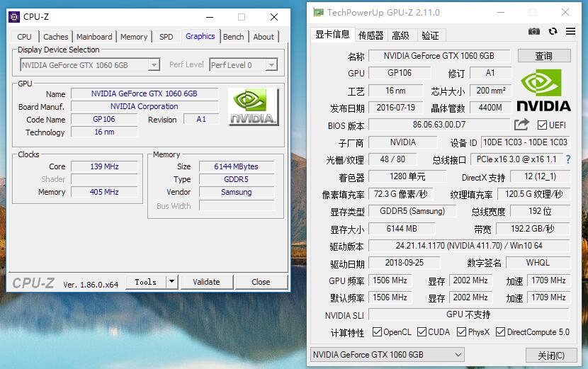Switch to the SPD tab
Screen dimensions: 588x369
pos(166,37)
